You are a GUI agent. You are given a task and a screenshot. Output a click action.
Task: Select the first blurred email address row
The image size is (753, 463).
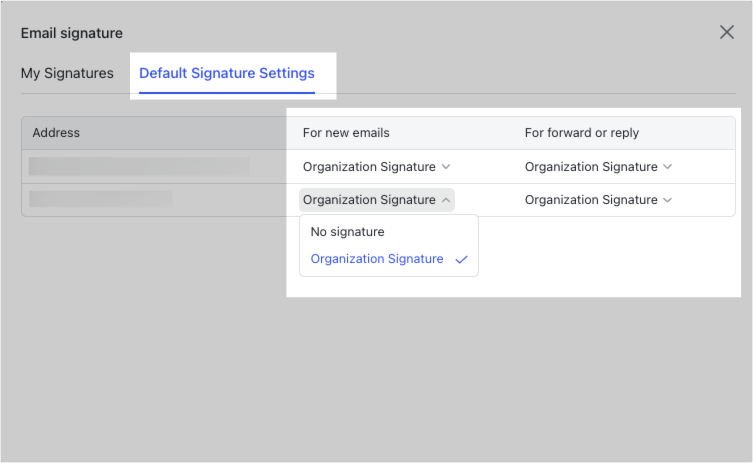tap(139, 166)
